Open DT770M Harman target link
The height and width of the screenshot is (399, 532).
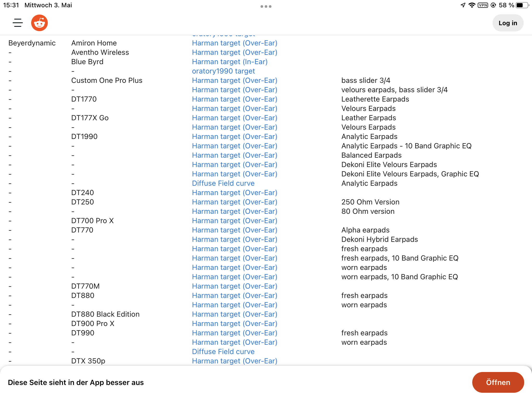(x=235, y=286)
